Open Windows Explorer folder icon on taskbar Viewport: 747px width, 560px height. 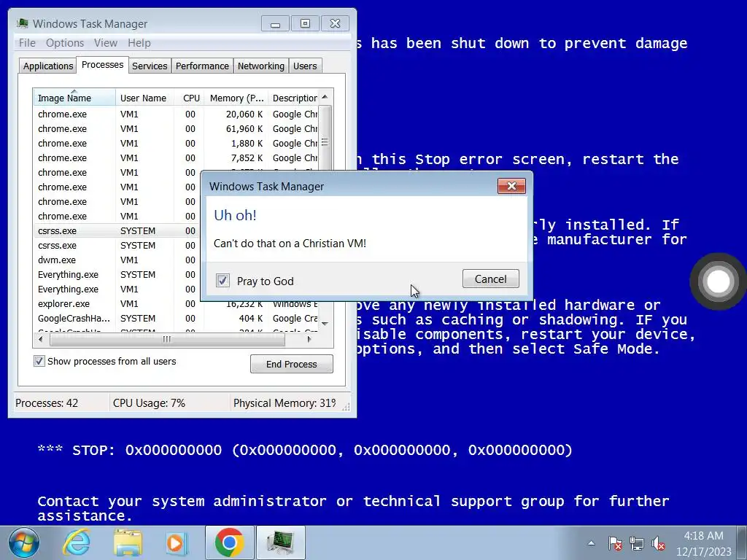coord(128,542)
